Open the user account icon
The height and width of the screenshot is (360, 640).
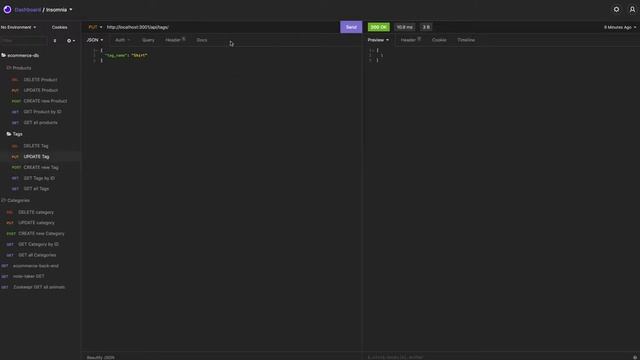632,9
